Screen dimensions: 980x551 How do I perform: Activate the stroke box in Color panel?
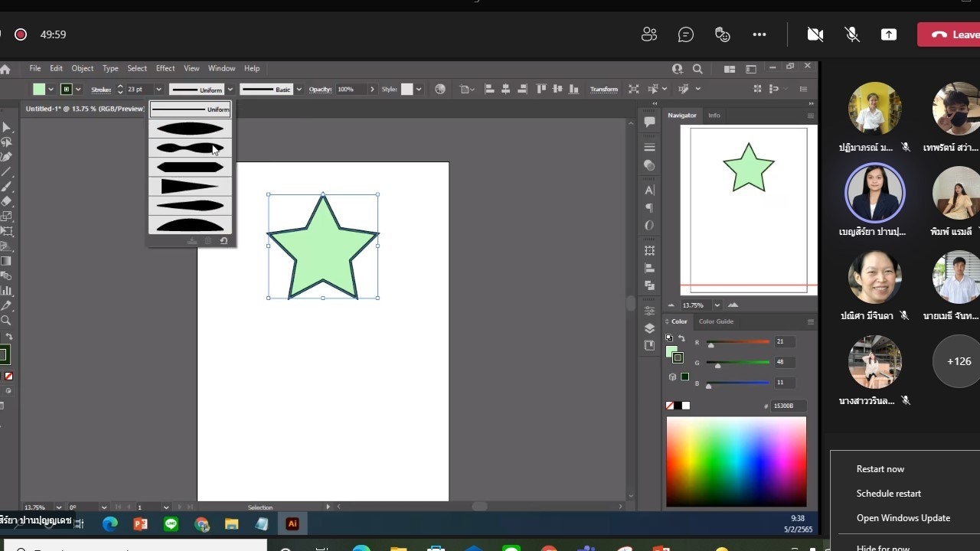pos(678,357)
